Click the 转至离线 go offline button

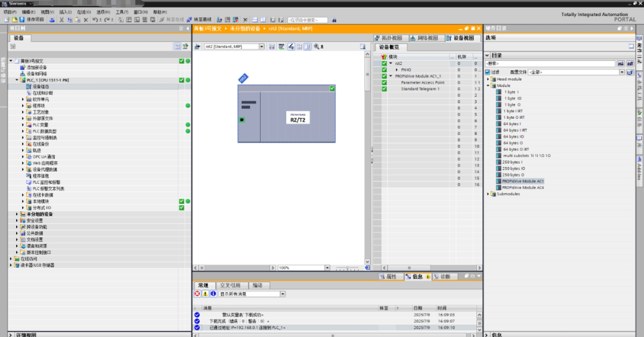coord(199,19)
